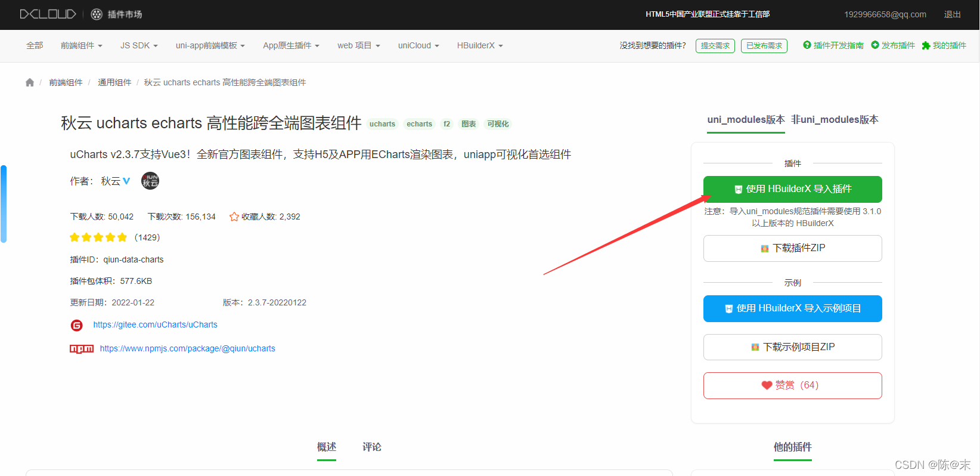980x476 pixels.
Task: Click 赞赏 (64) button
Action: tap(793, 385)
